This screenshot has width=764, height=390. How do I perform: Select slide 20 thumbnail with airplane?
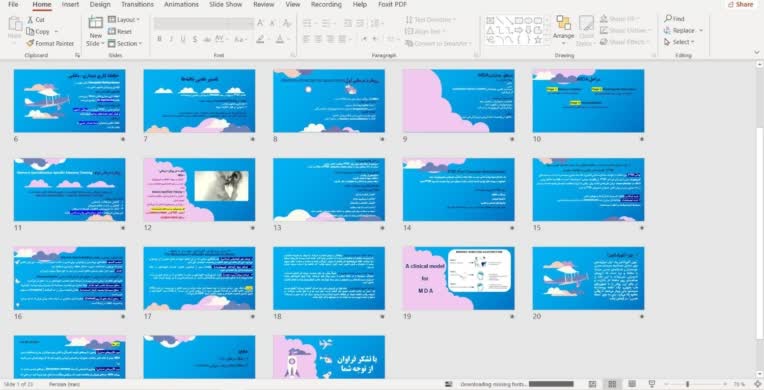(588, 278)
